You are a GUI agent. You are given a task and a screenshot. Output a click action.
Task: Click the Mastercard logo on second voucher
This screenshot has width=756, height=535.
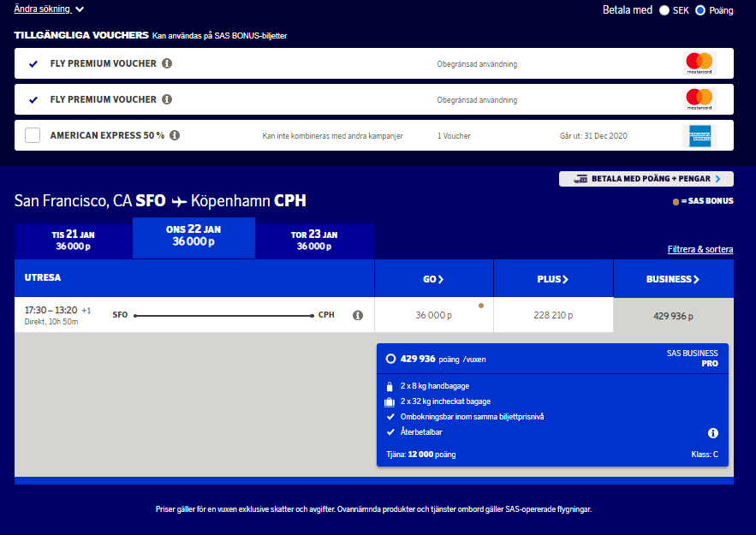[699, 99]
